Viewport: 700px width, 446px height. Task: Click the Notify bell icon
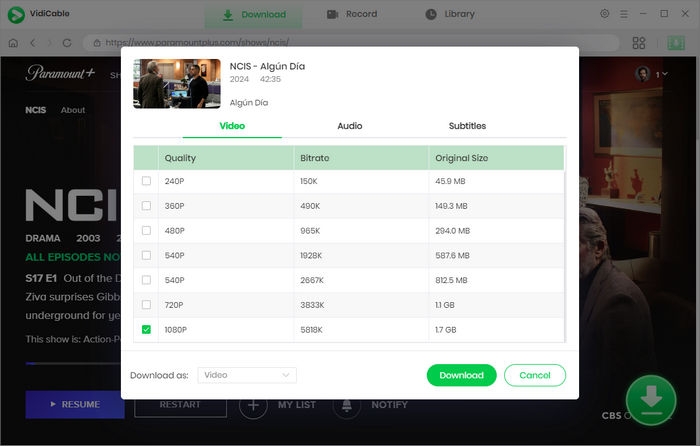tap(346, 405)
